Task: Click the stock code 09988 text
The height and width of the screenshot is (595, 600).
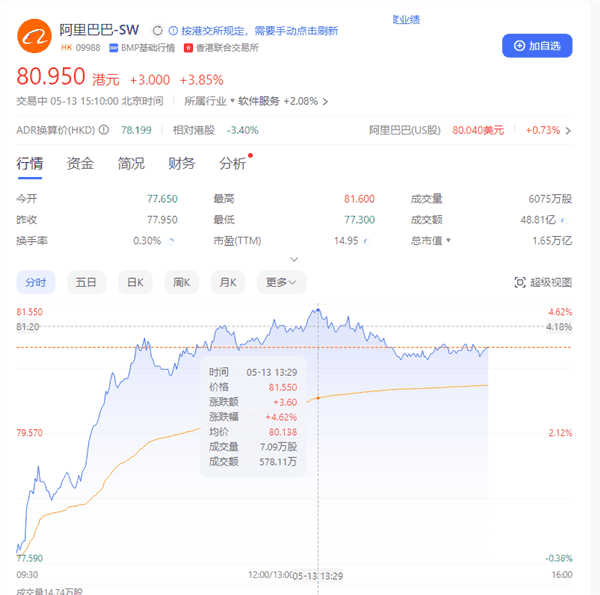Action: [x=88, y=48]
